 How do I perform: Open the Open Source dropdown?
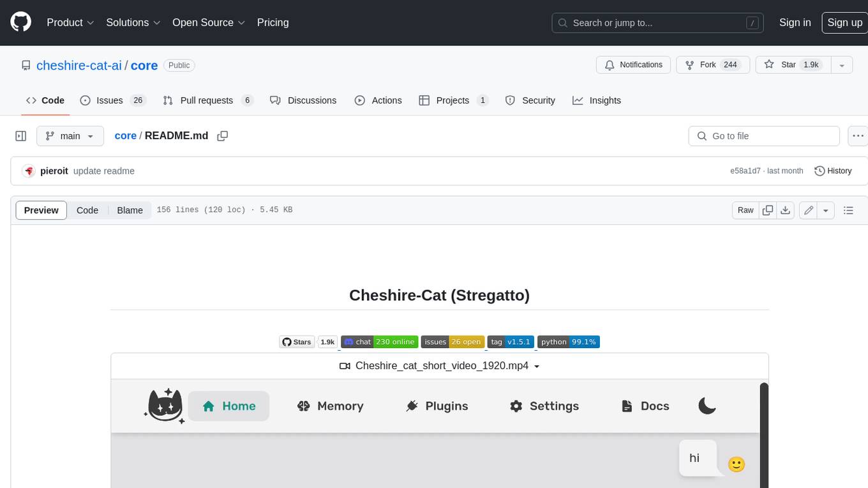click(x=209, y=22)
